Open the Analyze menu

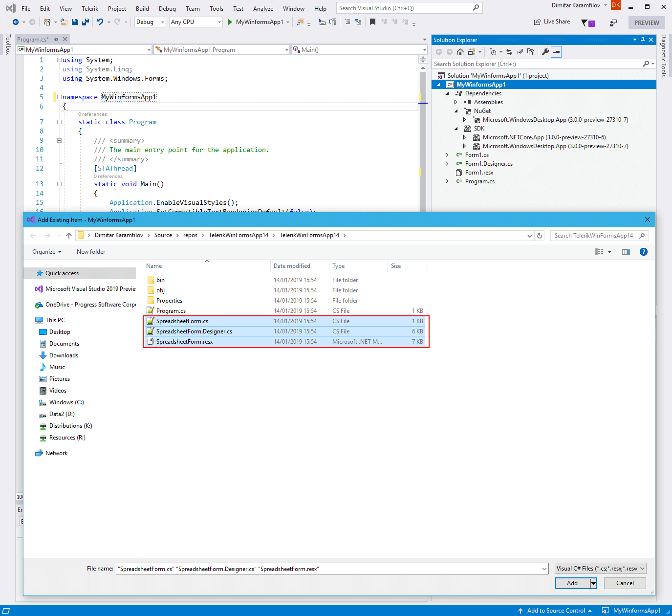pos(263,8)
